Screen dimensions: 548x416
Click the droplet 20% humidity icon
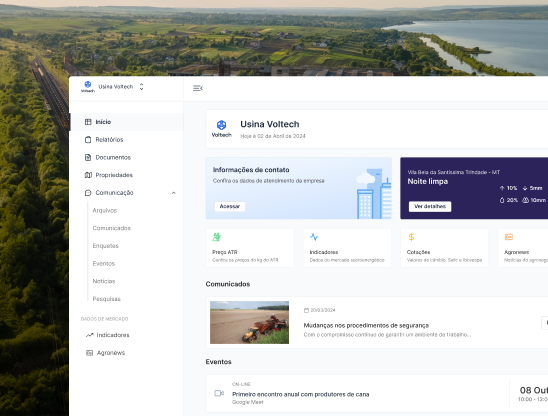pyautogui.click(x=502, y=200)
